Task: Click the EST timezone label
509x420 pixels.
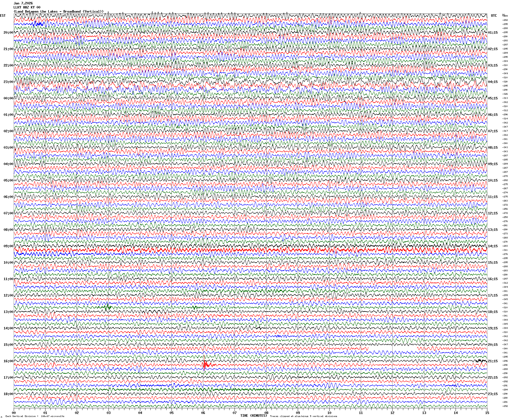Action: 3,16
